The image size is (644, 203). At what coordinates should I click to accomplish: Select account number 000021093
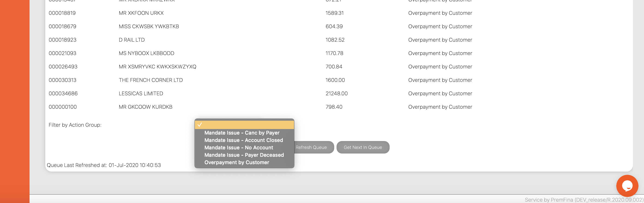[x=63, y=53]
